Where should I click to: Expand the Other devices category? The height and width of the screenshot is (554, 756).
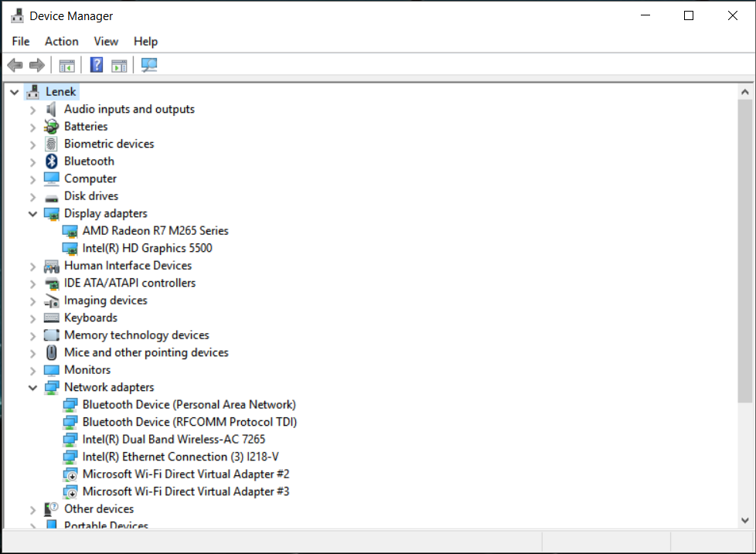tap(32, 510)
